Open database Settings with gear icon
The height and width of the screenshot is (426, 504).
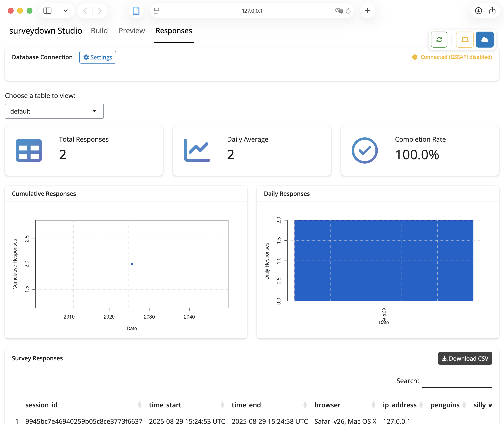pos(98,57)
